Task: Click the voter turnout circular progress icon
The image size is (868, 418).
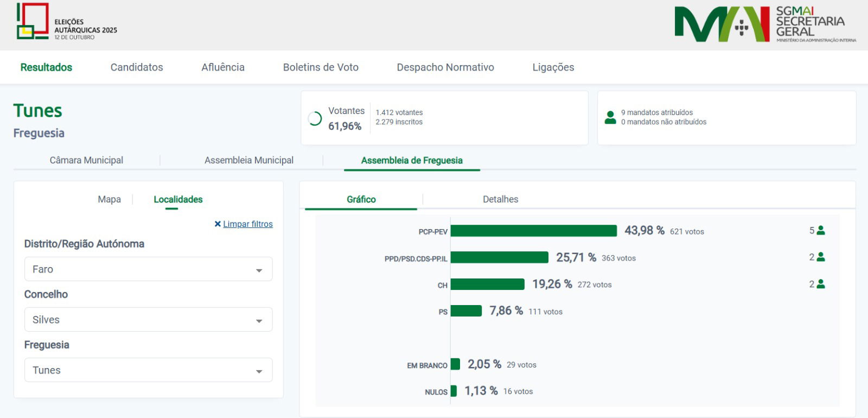Action: (x=315, y=118)
